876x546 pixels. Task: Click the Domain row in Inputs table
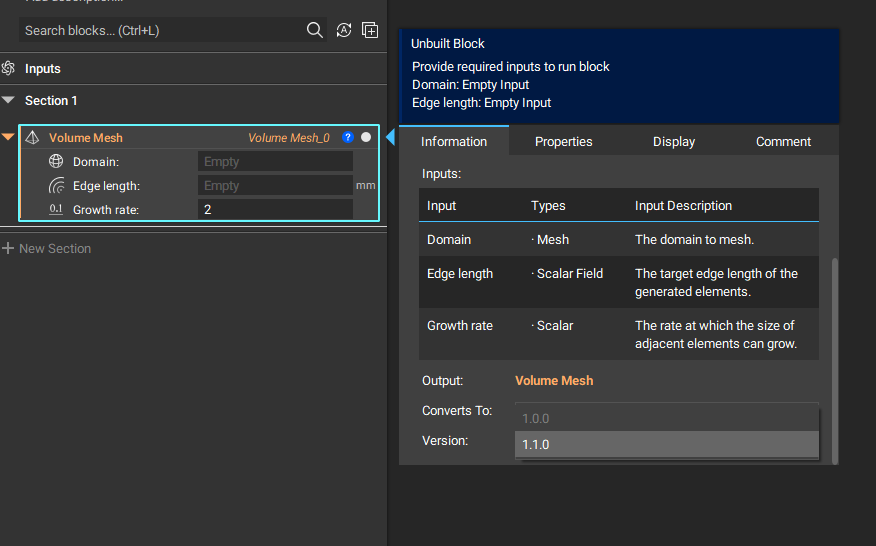click(x=618, y=239)
